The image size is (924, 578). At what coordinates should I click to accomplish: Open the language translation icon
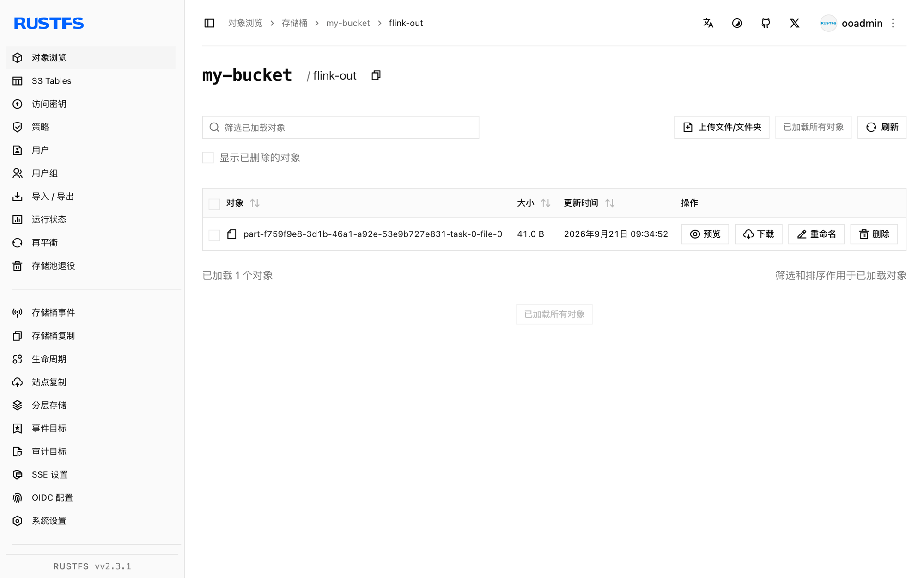tap(708, 23)
